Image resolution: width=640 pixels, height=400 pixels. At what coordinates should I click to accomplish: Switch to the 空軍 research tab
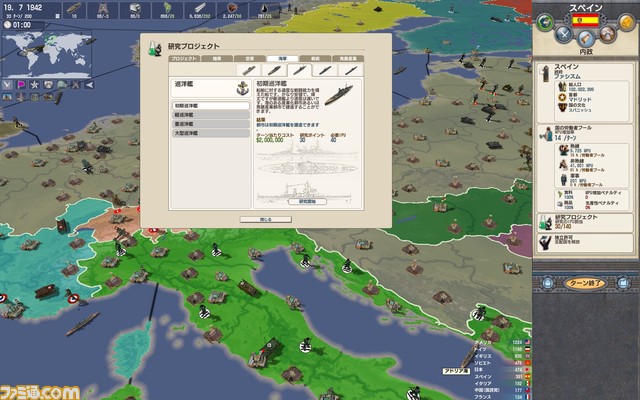[249, 59]
